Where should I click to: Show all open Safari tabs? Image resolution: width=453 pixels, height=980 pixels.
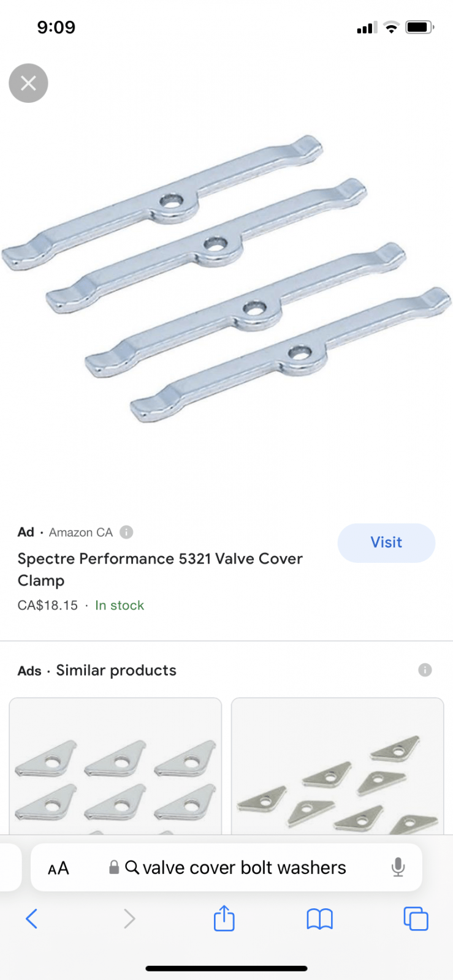click(x=416, y=919)
